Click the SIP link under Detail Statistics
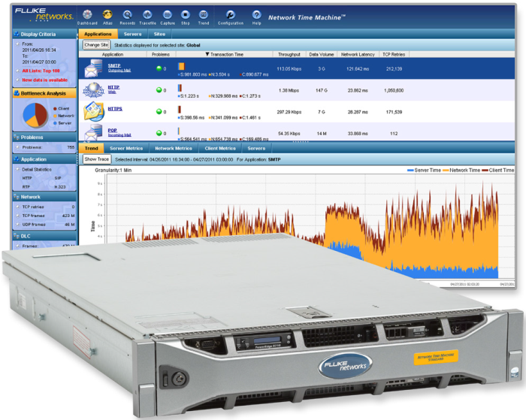This screenshot has width=526, height=420. [x=58, y=178]
